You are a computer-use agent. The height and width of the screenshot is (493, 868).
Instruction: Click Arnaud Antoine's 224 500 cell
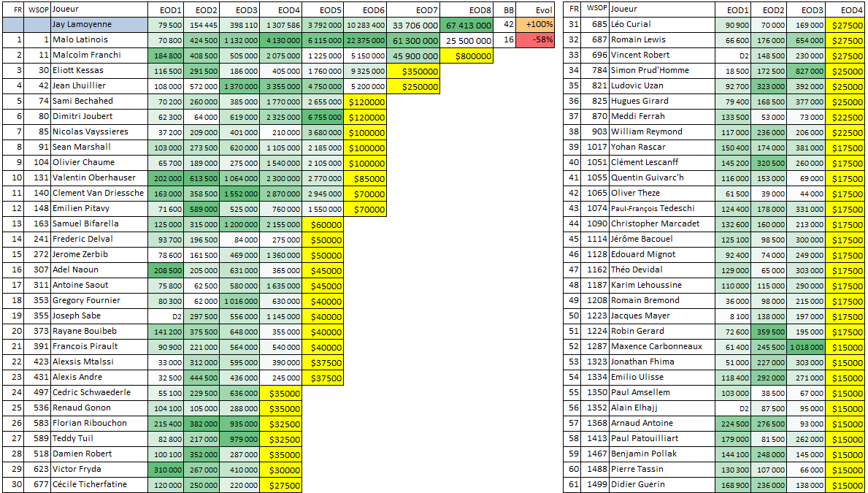[732, 423]
